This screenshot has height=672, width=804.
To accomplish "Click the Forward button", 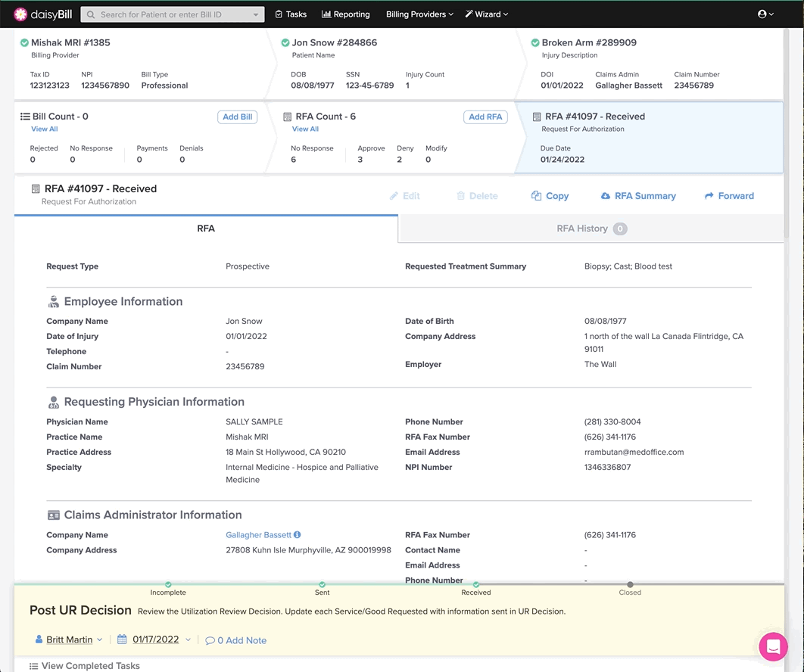I will pos(729,196).
